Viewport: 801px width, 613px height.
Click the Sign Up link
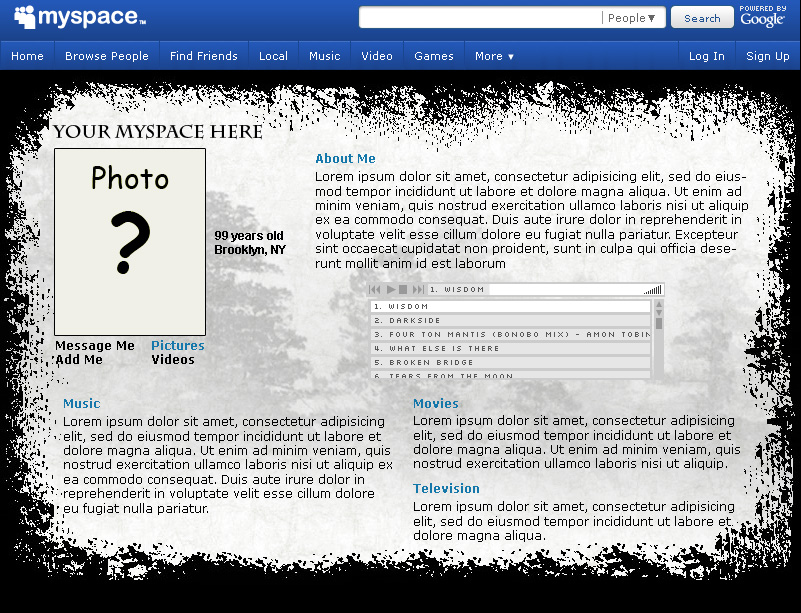[768, 56]
